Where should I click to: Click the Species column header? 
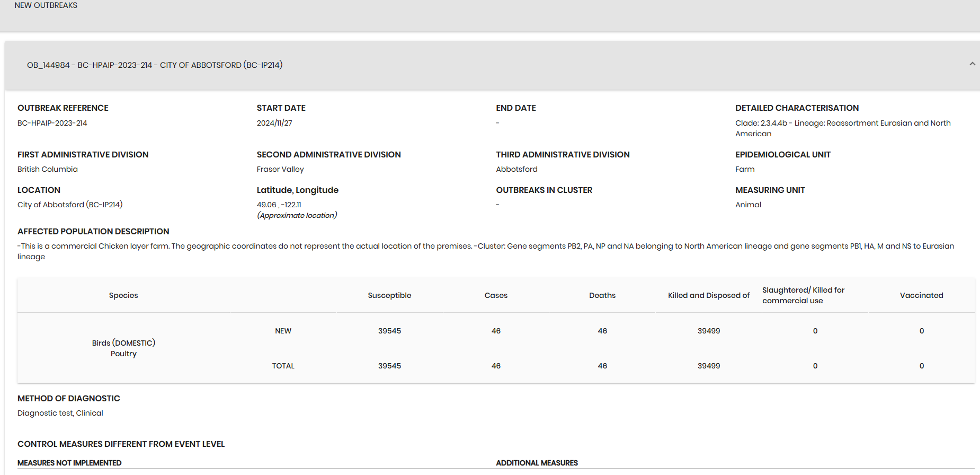point(123,295)
